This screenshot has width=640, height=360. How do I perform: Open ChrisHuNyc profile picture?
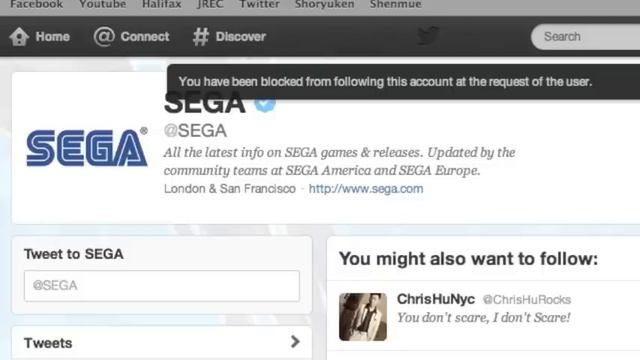tap(363, 317)
